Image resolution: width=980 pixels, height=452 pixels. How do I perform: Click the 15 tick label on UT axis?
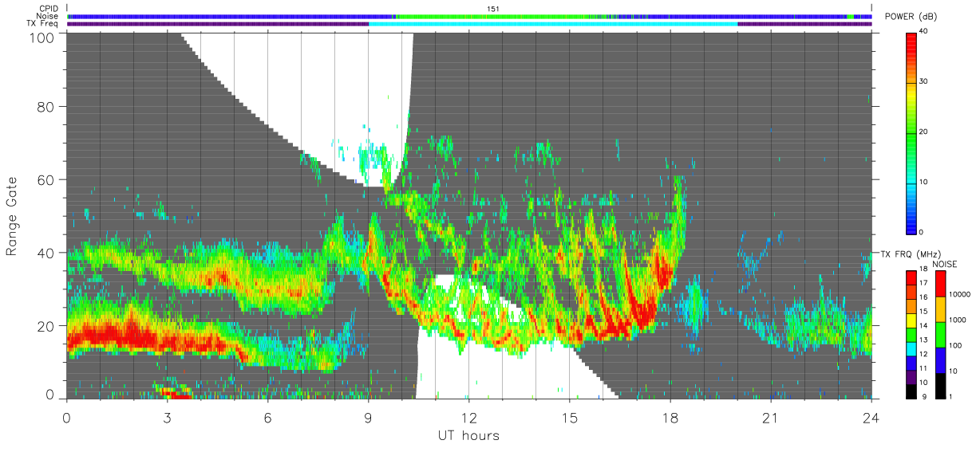pos(569,417)
